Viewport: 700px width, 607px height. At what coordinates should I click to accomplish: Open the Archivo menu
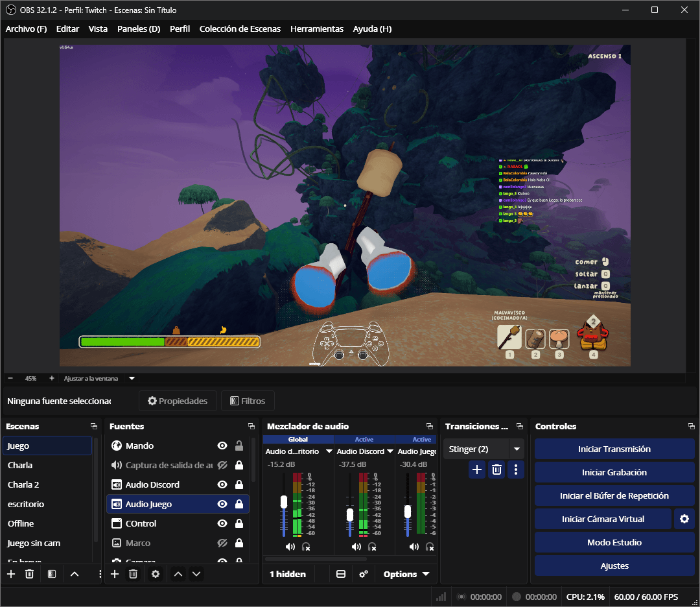[x=27, y=29]
